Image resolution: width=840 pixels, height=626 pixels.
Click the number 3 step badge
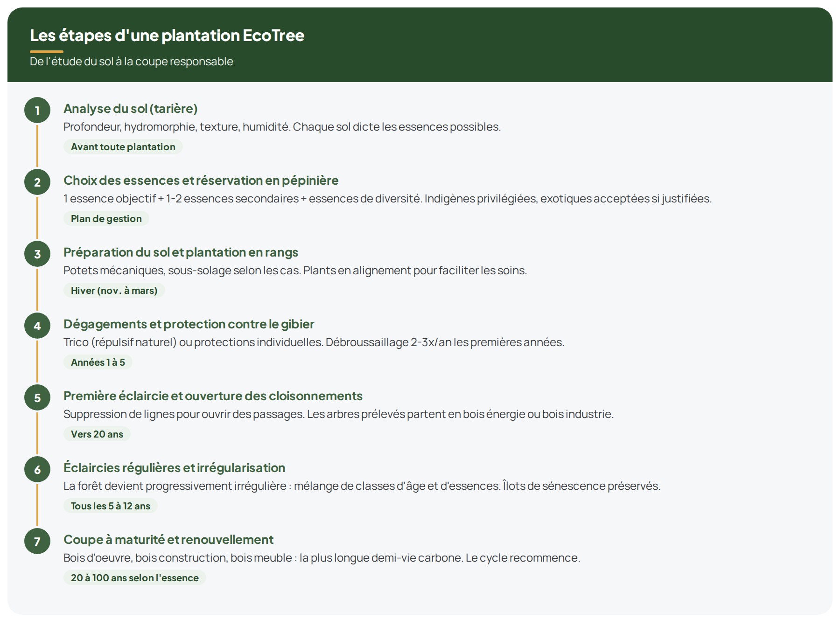tap(37, 254)
